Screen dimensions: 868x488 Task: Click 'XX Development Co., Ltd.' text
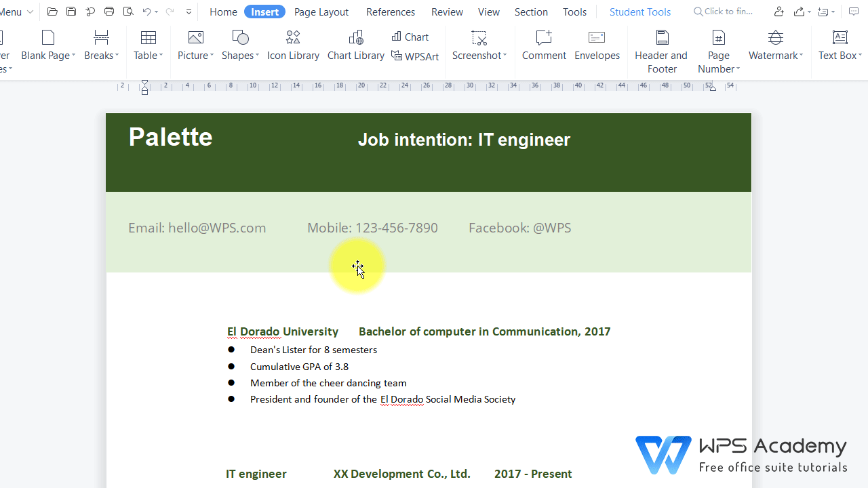coord(402,474)
